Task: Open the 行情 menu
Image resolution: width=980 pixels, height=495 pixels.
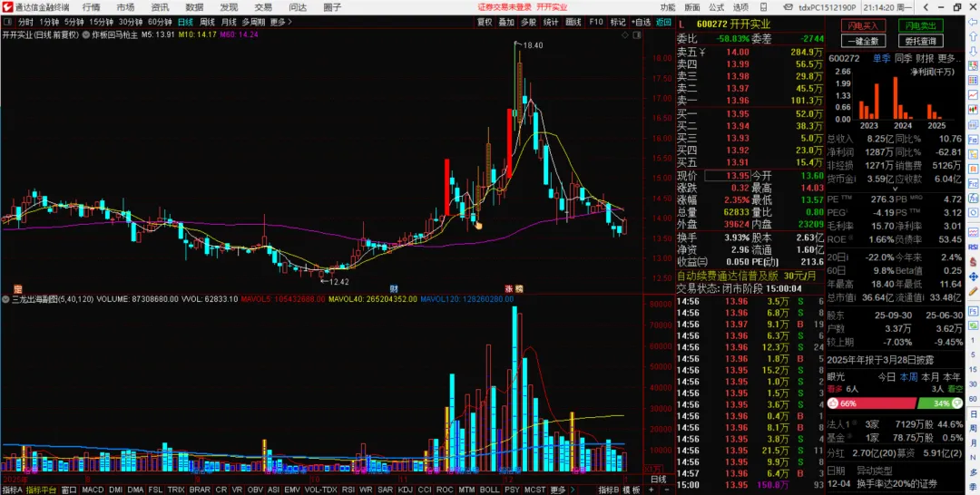Action: (x=91, y=7)
